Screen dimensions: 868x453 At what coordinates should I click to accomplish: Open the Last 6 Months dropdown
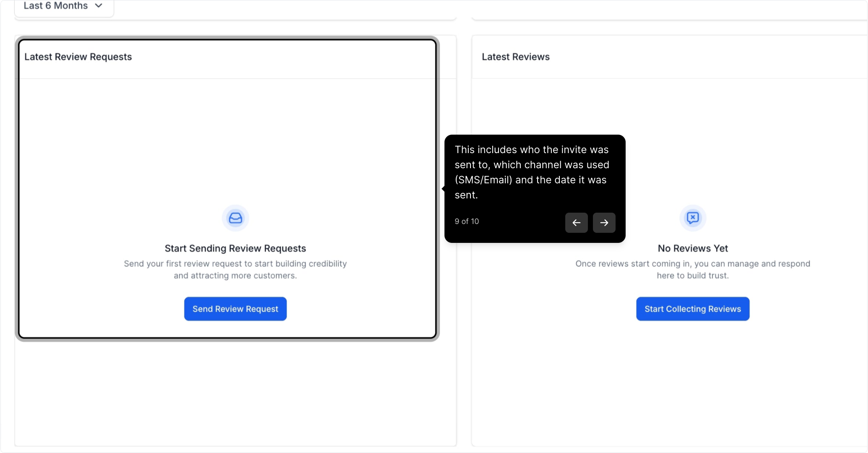(x=64, y=6)
